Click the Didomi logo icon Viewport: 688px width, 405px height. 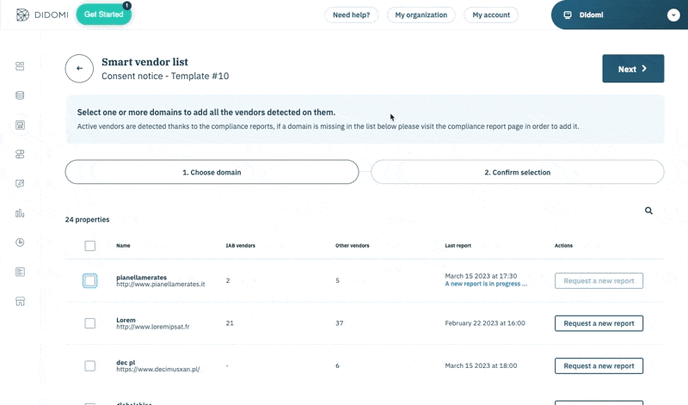pos(22,14)
